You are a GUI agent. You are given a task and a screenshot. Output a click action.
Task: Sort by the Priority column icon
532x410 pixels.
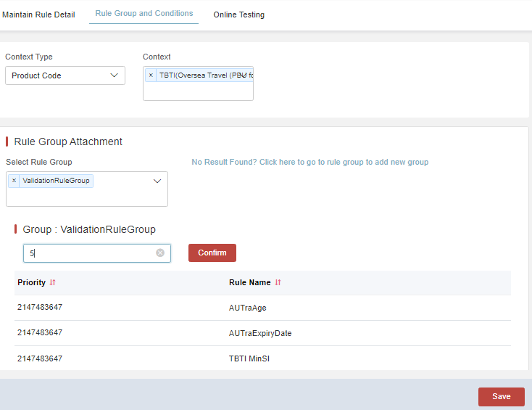(52, 282)
